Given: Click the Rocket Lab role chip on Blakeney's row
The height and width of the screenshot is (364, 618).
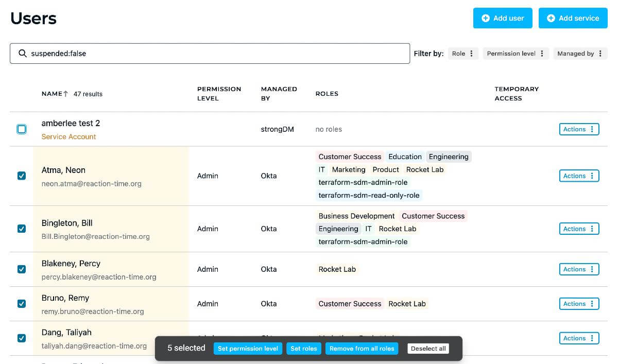Looking at the screenshot, I should point(337,269).
